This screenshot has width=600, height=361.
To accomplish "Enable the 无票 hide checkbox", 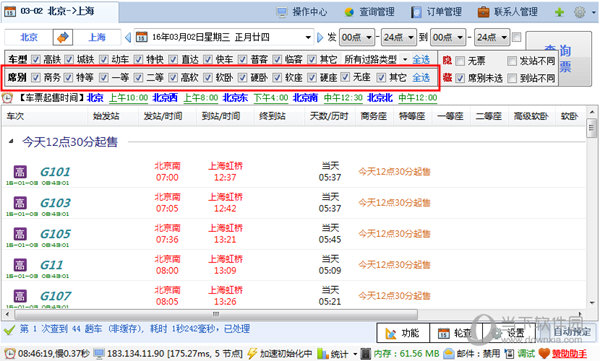I will click(460, 61).
